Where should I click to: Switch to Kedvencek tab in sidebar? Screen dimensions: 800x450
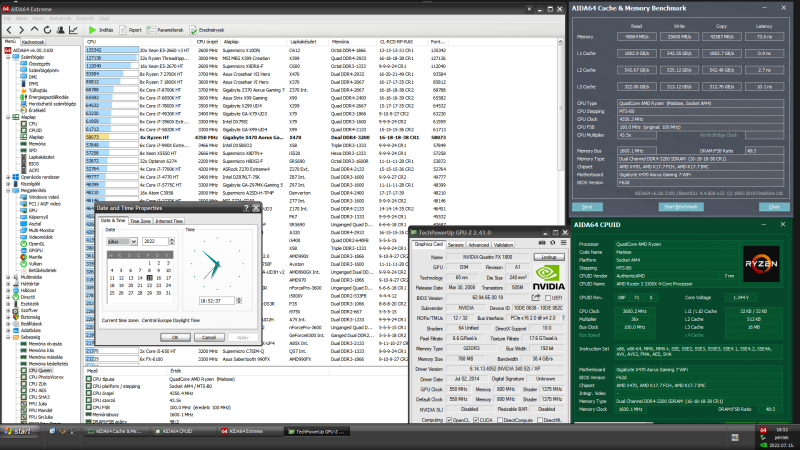click(x=33, y=42)
